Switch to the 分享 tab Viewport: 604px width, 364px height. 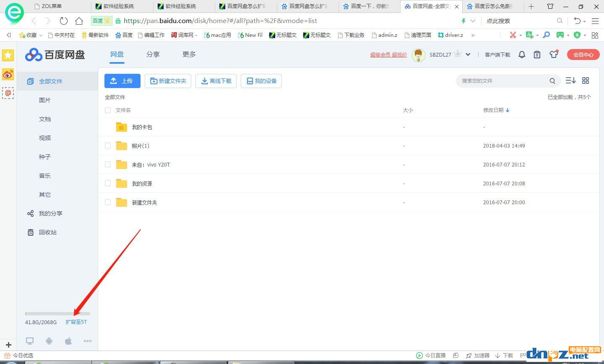(153, 55)
